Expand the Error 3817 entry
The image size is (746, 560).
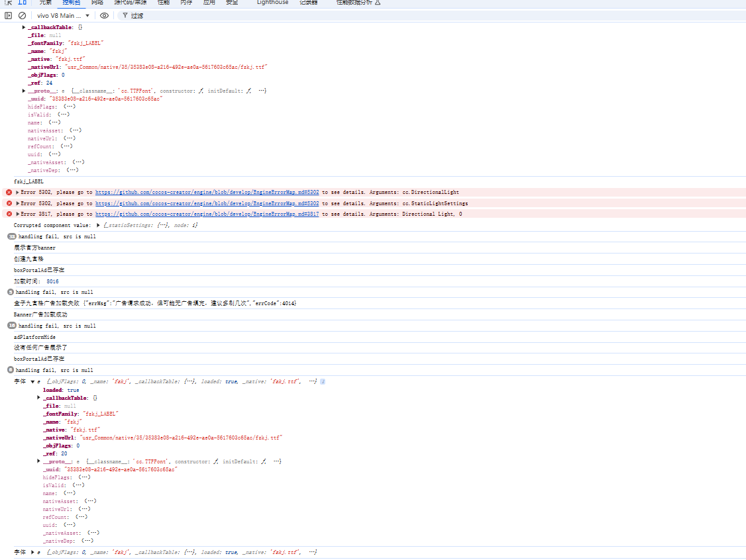[18, 214]
